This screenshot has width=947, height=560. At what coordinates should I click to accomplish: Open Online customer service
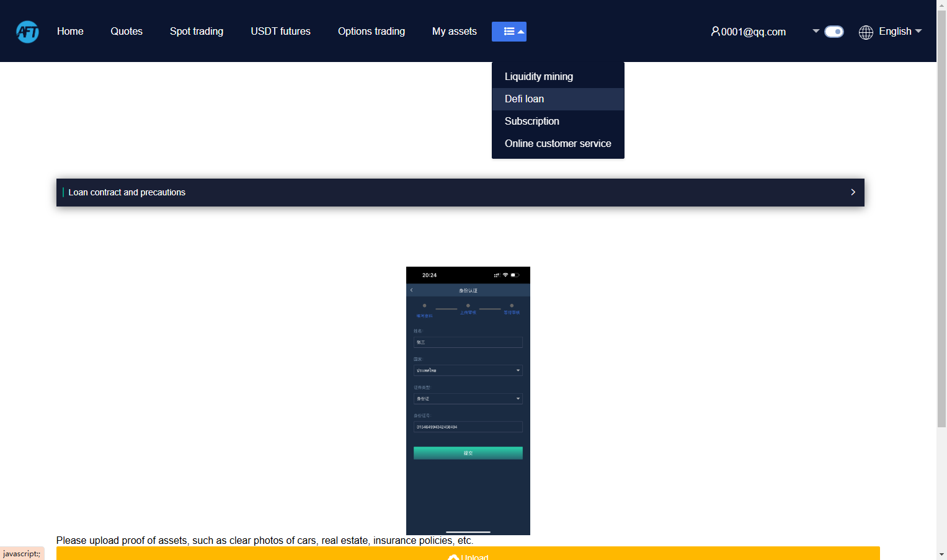(x=558, y=144)
